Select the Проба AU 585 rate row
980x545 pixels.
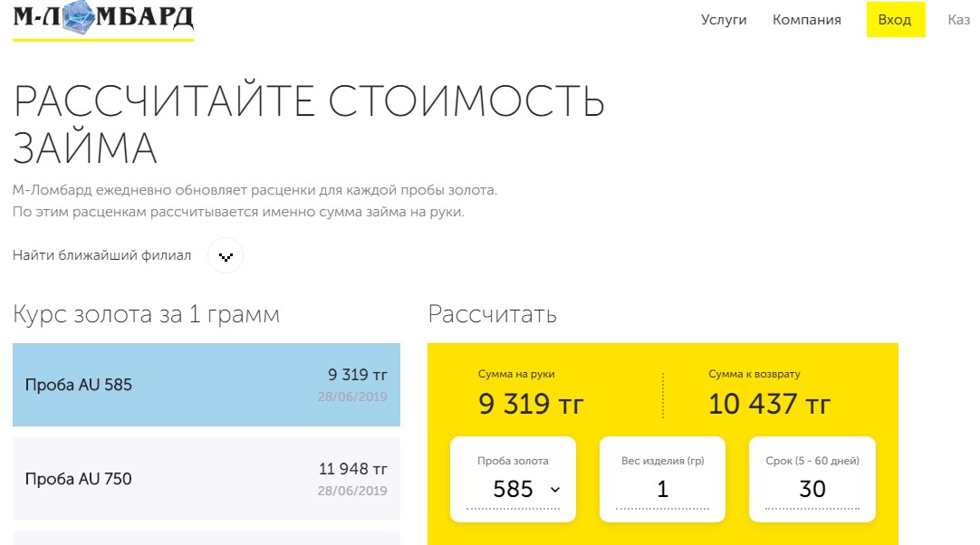tap(207, 385)
